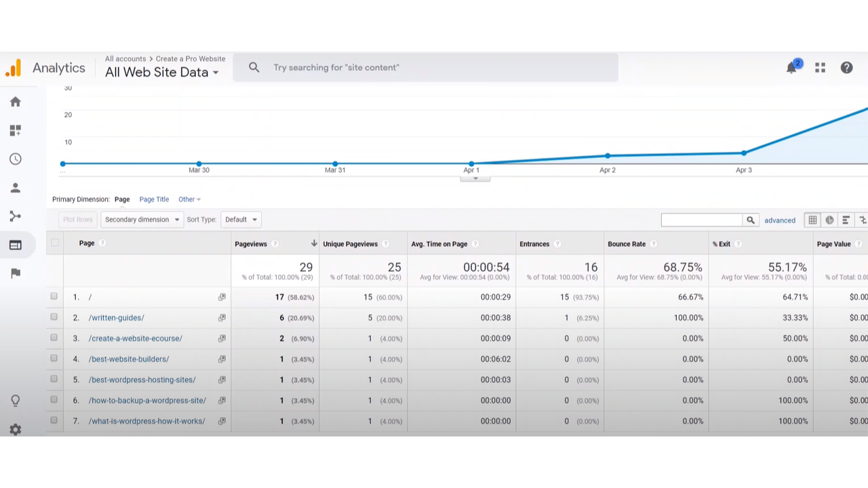The image size is (868, 488).
Task: Open the /best-wordpress-hosting-sites/ page link
Action: tap(142, 380)
